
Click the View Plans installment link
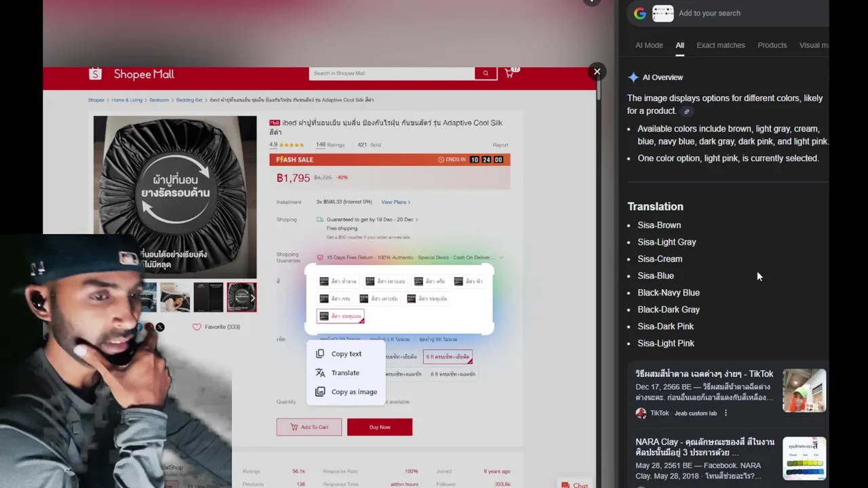click(x=395, y=202)
